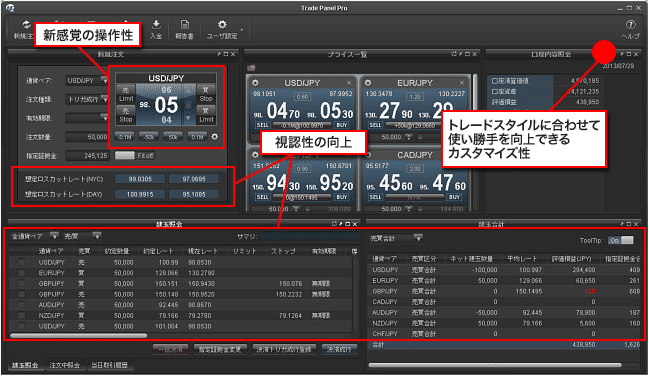Click the 決済トリガ成行登録 button
This screenshot has height=376, width=649.
click(x=284, y=349)
